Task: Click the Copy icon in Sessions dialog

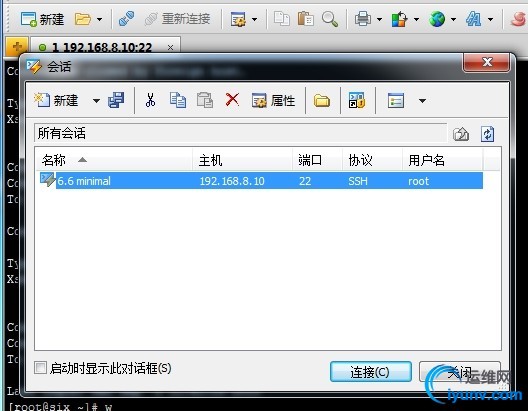Action: click(178, 100)
